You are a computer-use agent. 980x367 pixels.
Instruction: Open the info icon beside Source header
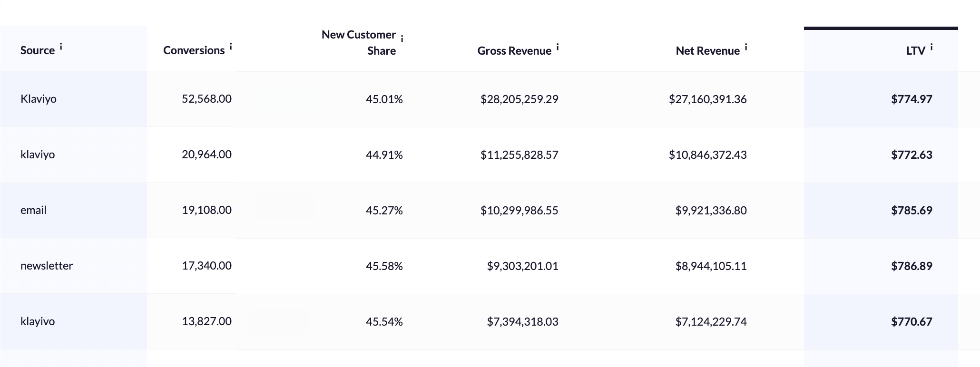tap(61, 47)
